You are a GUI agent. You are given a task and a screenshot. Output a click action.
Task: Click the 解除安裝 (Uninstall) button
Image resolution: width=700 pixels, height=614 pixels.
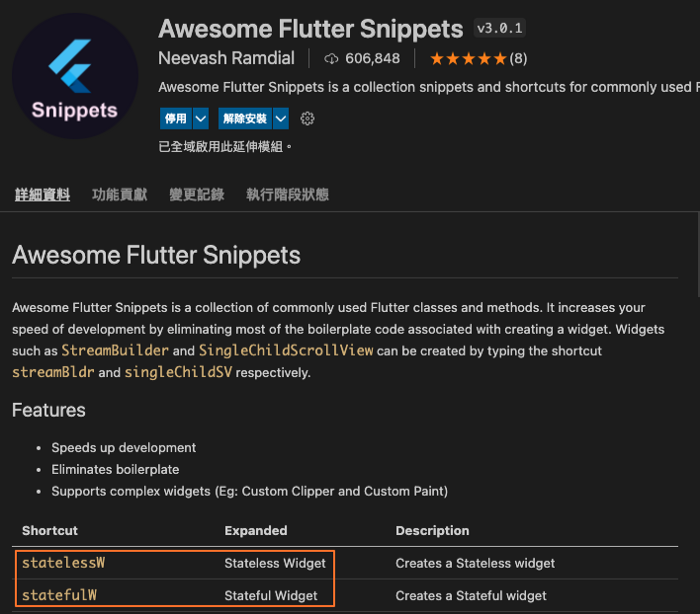[245, 119]
